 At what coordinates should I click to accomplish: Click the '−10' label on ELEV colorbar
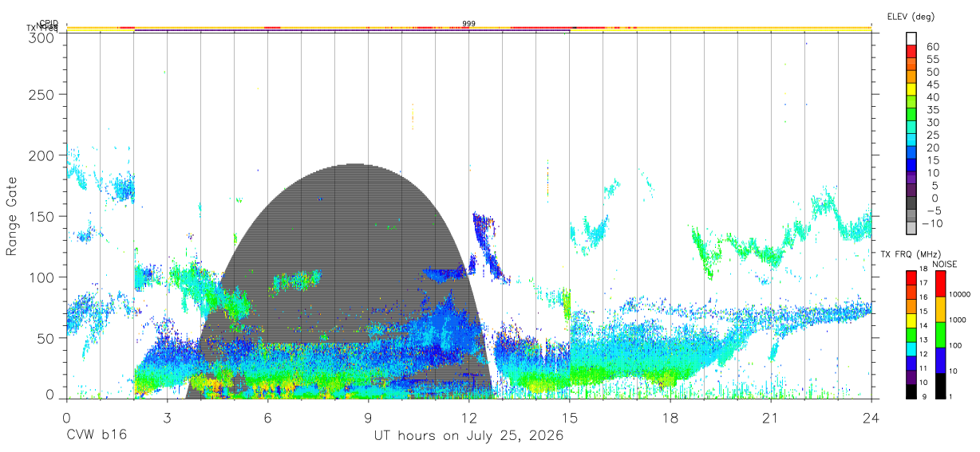(x=931, y=222)
